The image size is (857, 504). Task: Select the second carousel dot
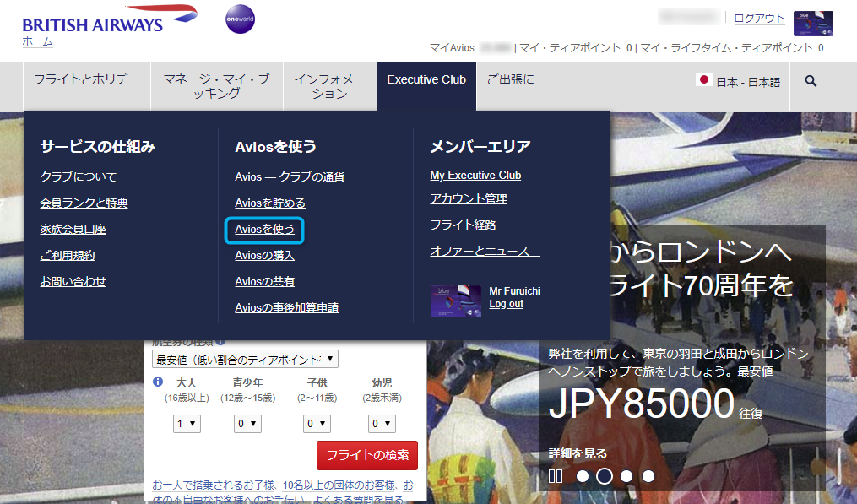point(605,476)
